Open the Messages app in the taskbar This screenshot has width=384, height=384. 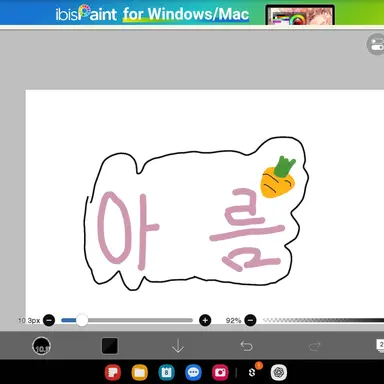193,372
